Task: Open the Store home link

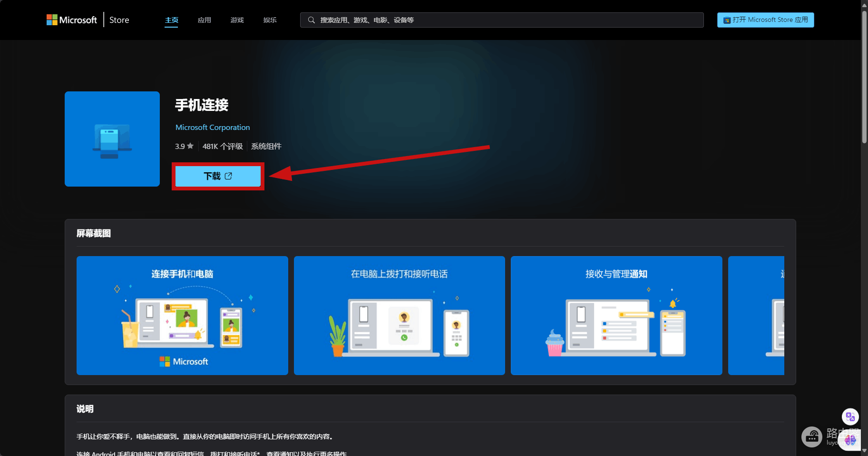Action: 119,20
